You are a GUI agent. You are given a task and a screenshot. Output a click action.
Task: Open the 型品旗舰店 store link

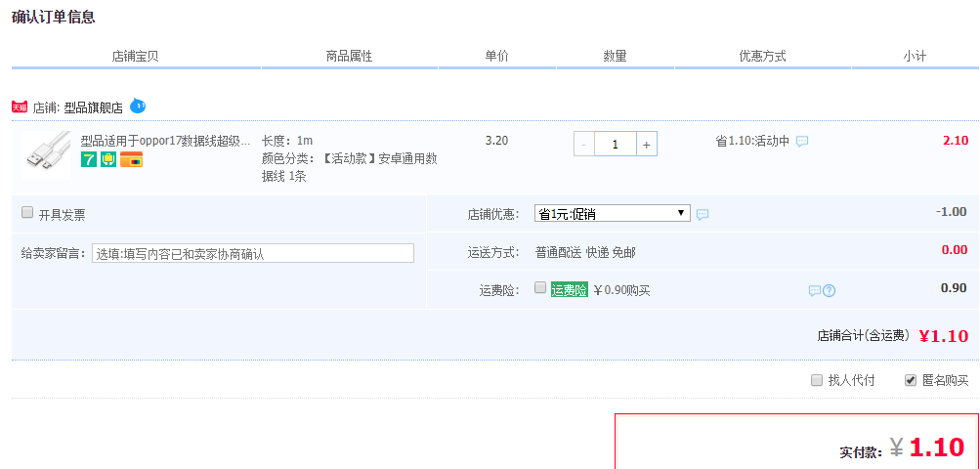(94, 107)
